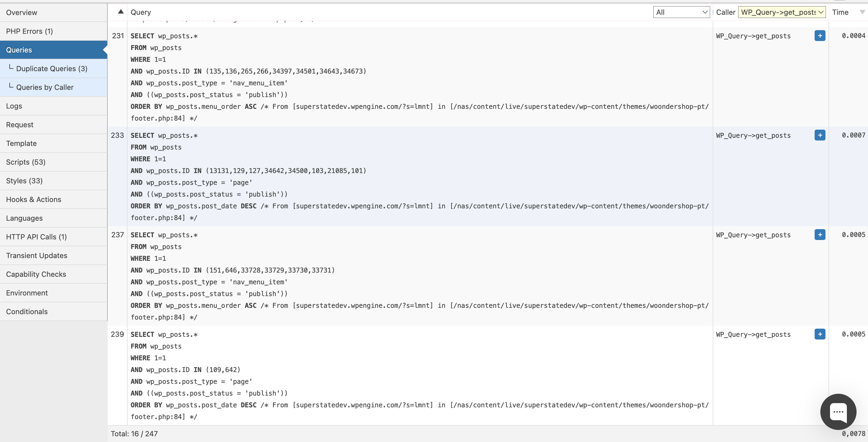Select the Caller dropdown filter
The width and height of the screenshot is (868, 442).
781,11
